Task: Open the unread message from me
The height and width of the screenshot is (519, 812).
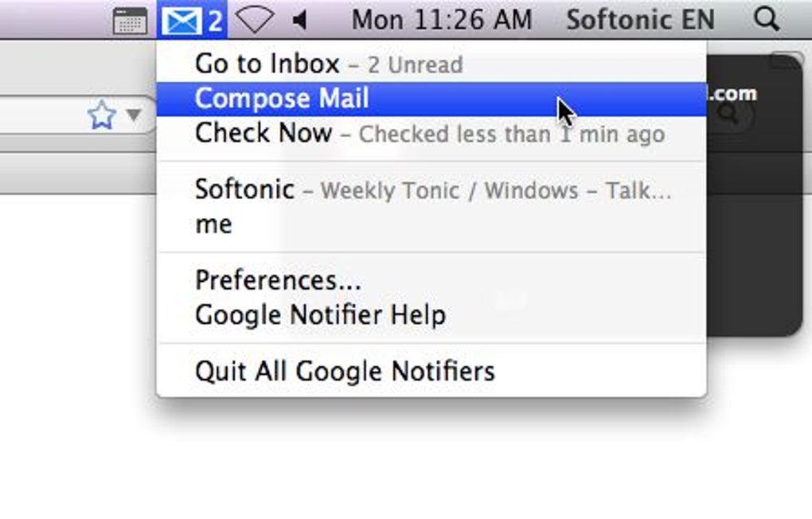Action: (213, 224)
